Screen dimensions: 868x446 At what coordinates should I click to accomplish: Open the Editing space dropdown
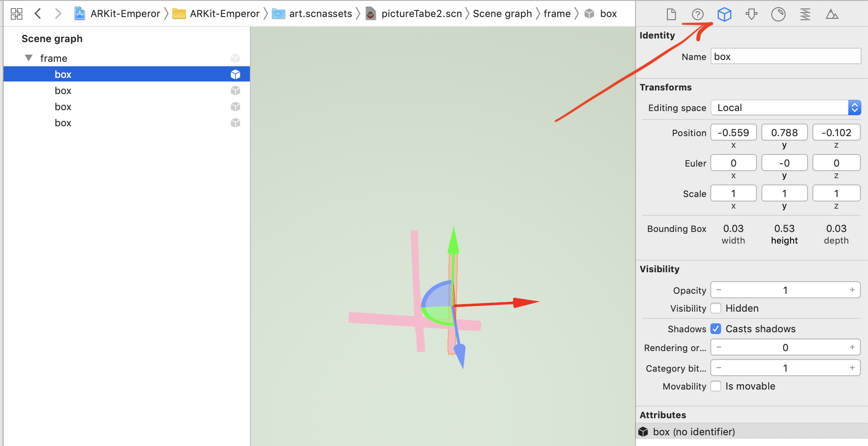click(786, 107)
